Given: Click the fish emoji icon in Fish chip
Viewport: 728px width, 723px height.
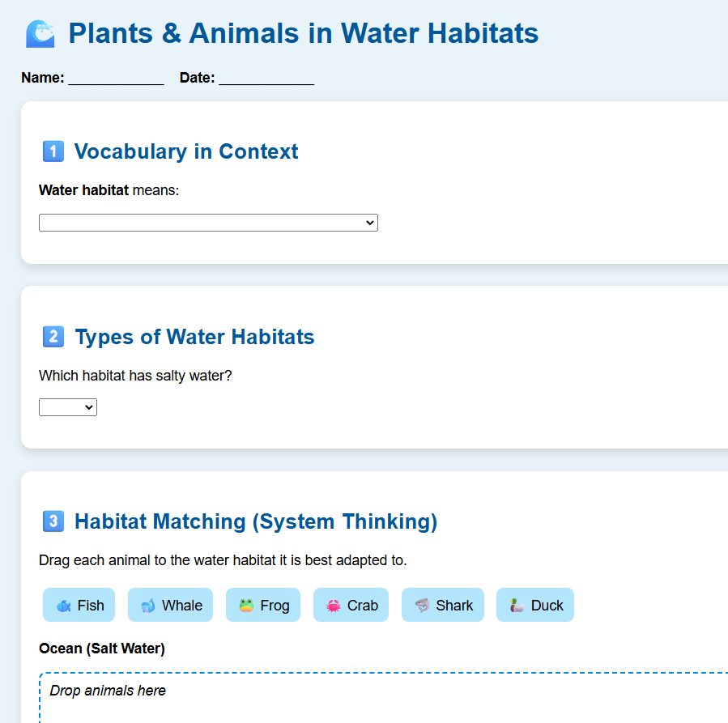Looking at the screenshot, I should (63, 606).
